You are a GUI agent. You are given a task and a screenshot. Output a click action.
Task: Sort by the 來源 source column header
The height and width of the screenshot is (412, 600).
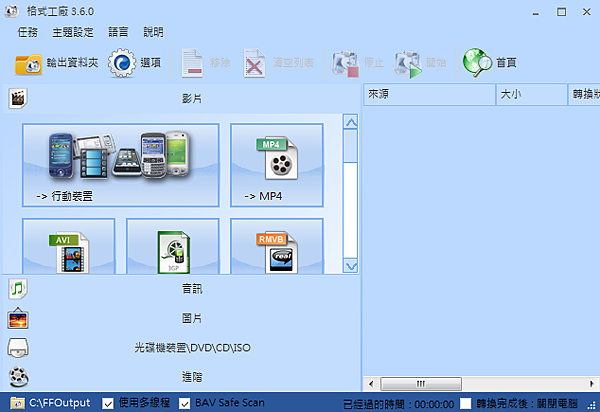click(429, 94)
